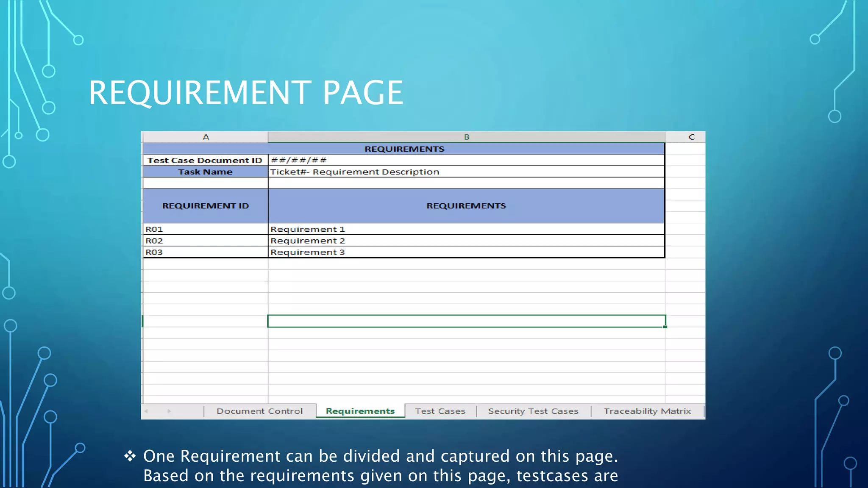The height and width of the screenshot is (488, 868).
Task: Open the Traceability Matrix sheet tab
Action: (x=647, y=411)
